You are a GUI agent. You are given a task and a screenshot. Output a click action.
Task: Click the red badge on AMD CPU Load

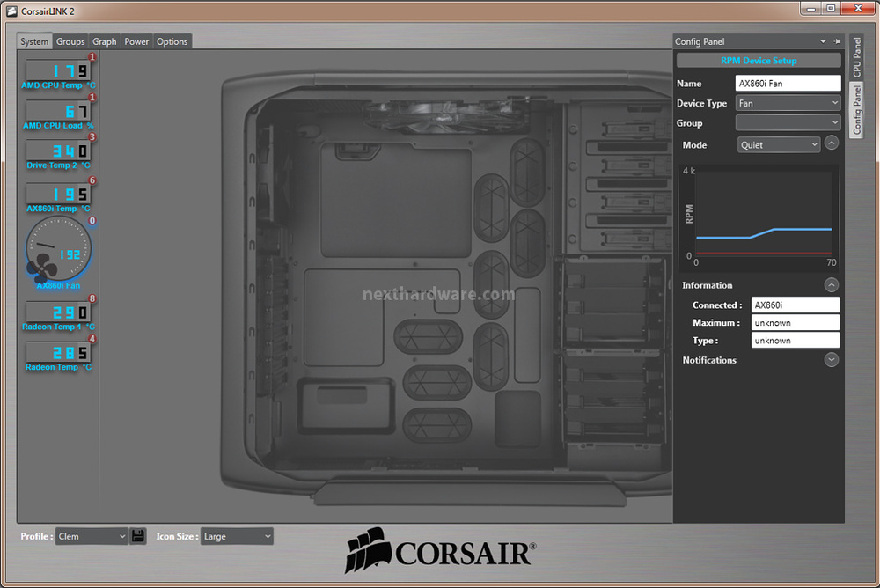click(x=92, y=97)
